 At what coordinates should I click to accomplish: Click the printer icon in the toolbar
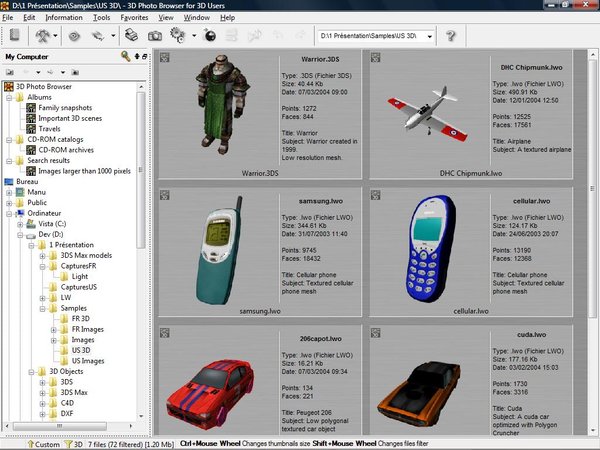(131, 36)
